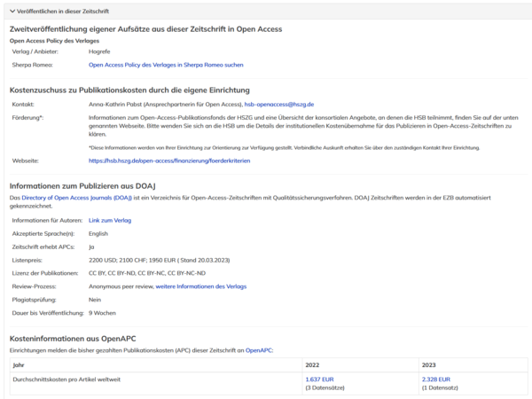Click the publisher name Hogrefe
This screenshot has height=399, width=532.
click(x=99, y=51)
